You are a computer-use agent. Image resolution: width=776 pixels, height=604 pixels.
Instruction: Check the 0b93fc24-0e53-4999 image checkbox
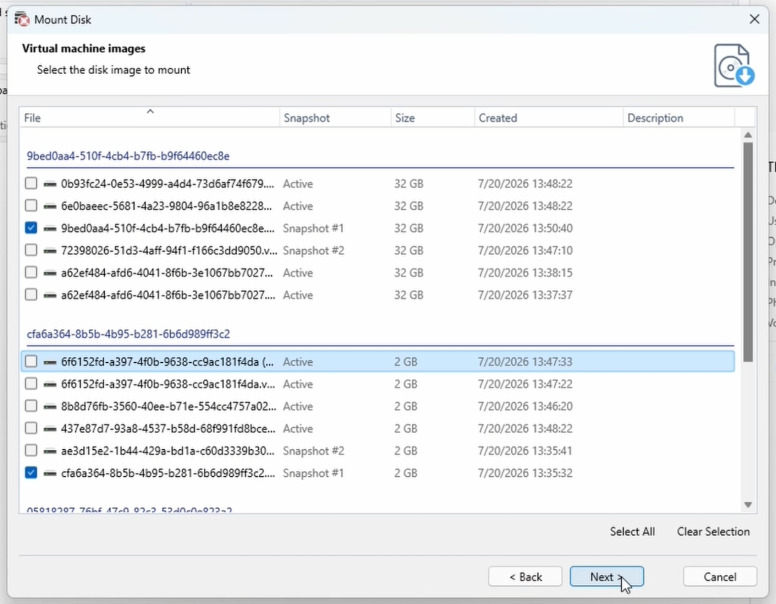point(31,183)
